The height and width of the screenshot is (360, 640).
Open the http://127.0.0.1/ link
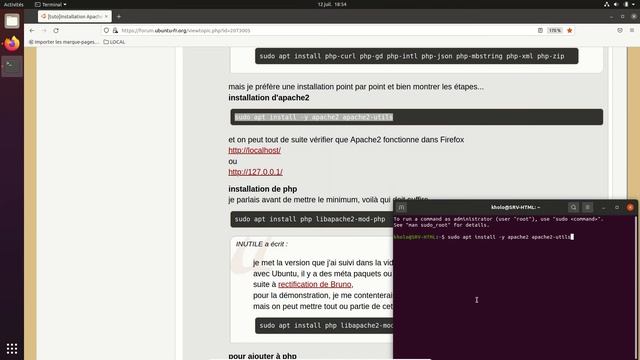[x=256, y=172]
